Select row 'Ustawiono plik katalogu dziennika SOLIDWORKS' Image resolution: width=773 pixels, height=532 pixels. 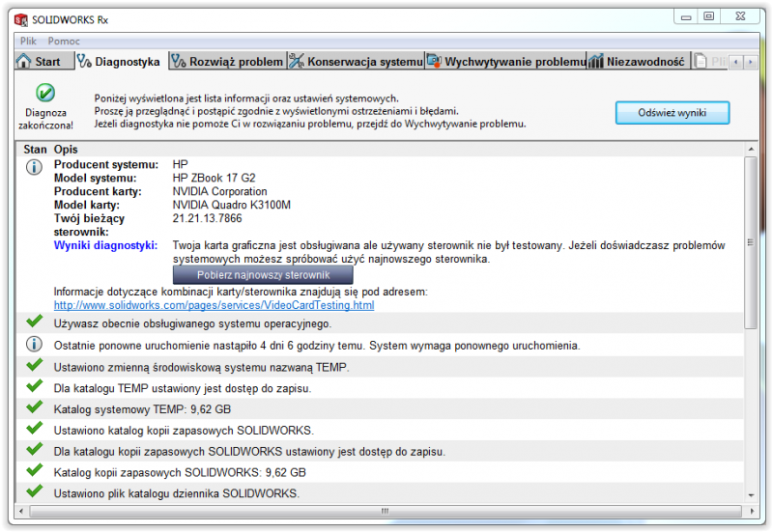click(x=380, y=493)
